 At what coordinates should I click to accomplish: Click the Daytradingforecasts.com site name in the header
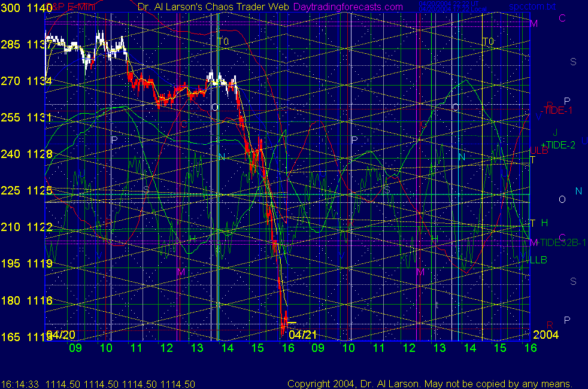(x=348, y=7)
